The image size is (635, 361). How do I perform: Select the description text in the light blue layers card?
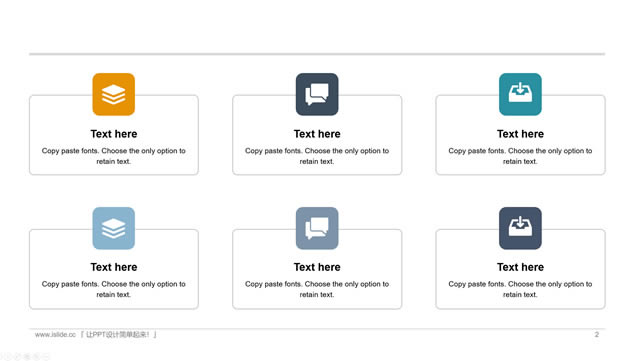[x=114, y=289]
